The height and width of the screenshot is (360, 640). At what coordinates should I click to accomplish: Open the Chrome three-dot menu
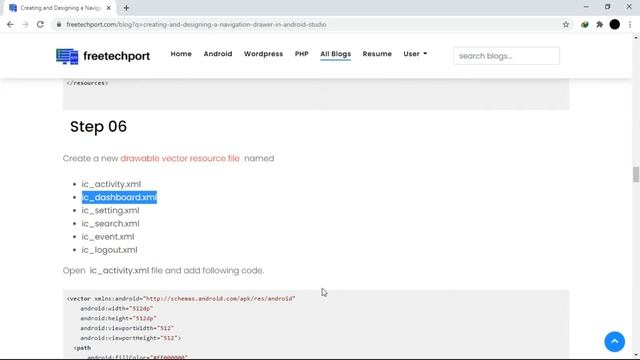630,24
